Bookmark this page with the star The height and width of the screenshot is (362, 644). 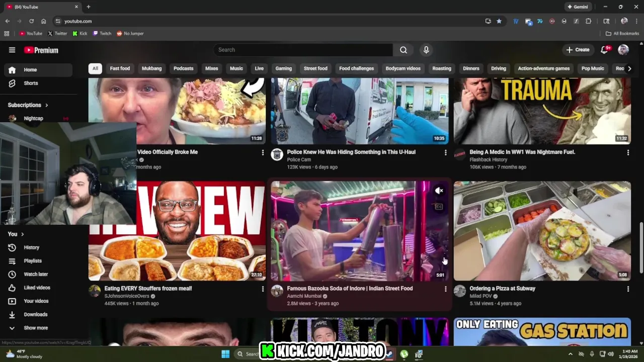pyautogui.click(x=499, y=21)
